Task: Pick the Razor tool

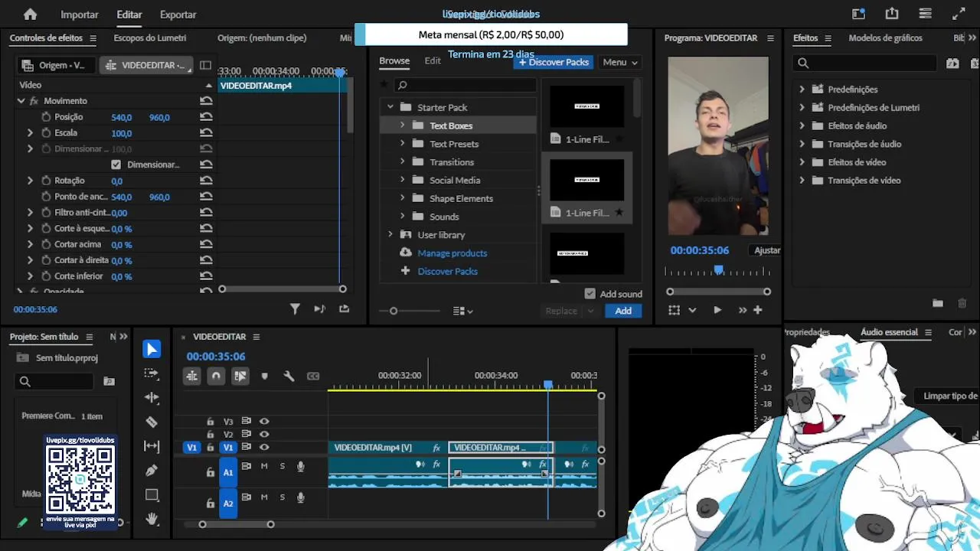Action: coord(152,422)
